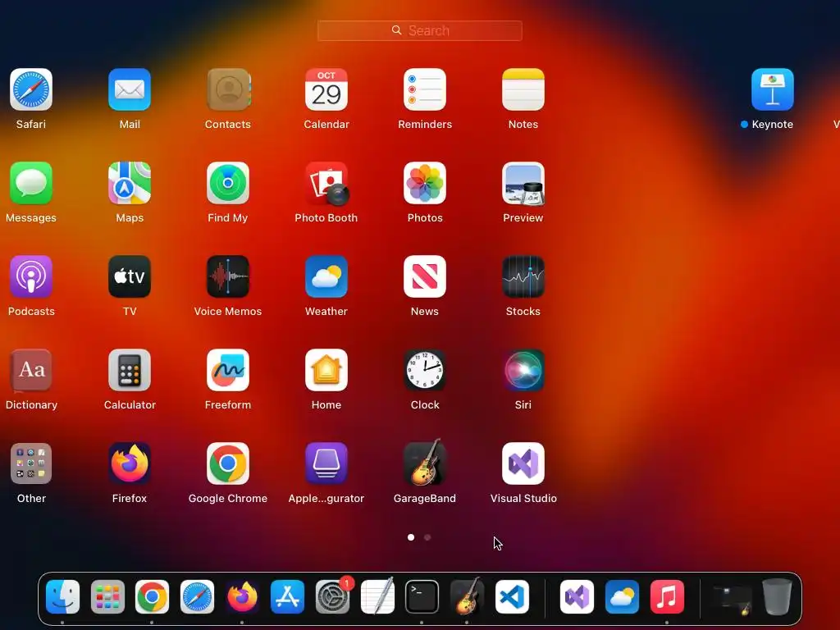Open Finder in the Dock

point(62,597)
